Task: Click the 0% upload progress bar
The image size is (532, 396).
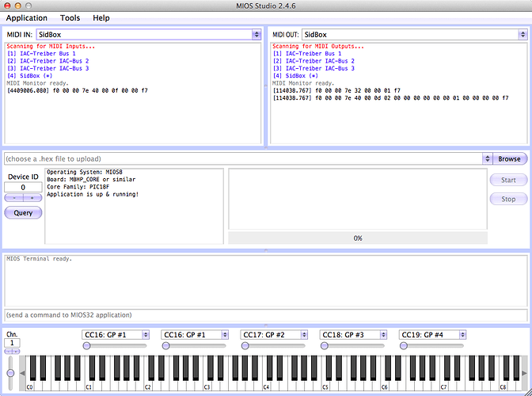Action: (x=358, y=238)
